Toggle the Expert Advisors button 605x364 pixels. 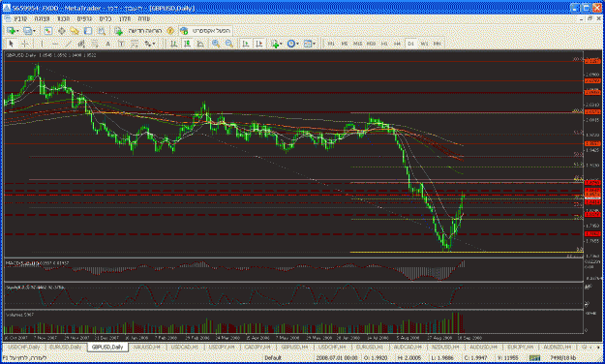(205, 31)
